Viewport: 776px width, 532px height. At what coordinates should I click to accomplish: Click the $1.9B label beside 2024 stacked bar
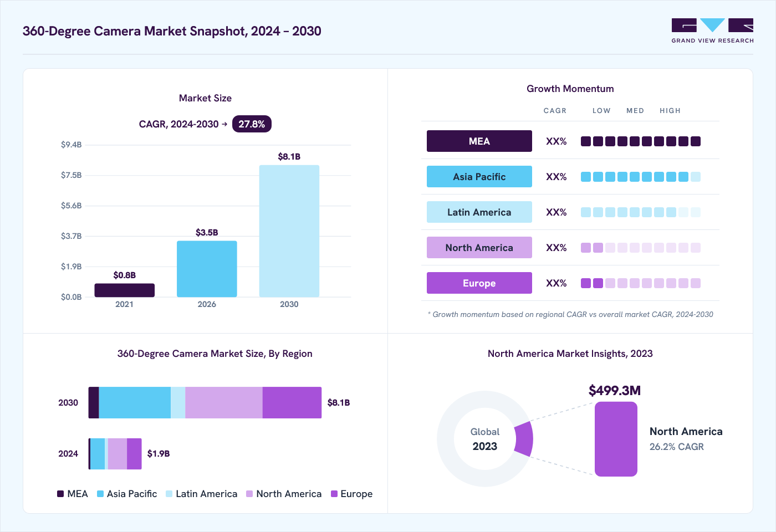pos(159,454)
